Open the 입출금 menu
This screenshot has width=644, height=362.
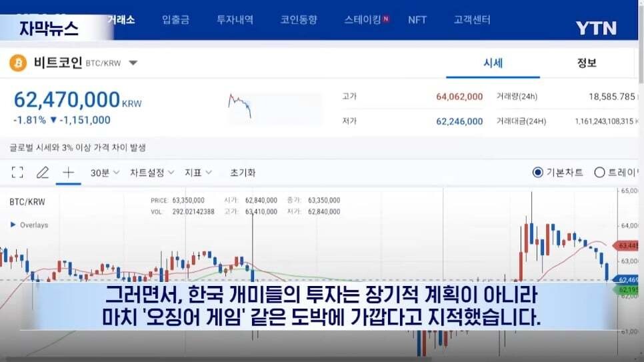click(x=175, y=20)
